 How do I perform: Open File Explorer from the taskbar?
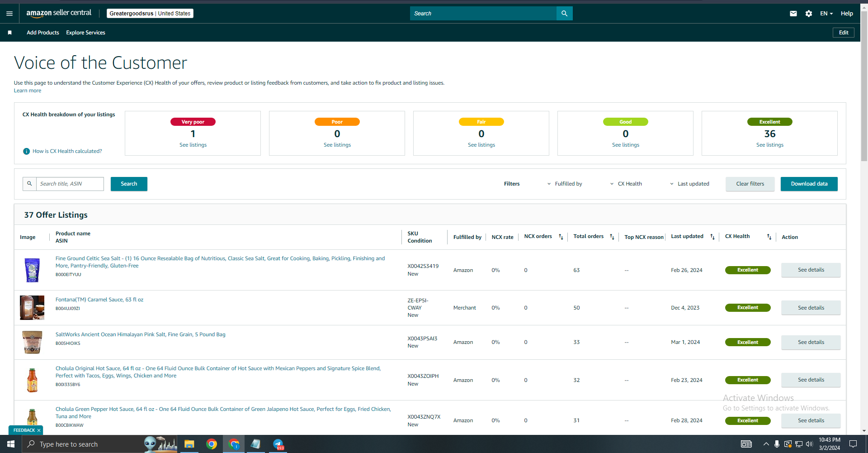pos(189,444)
